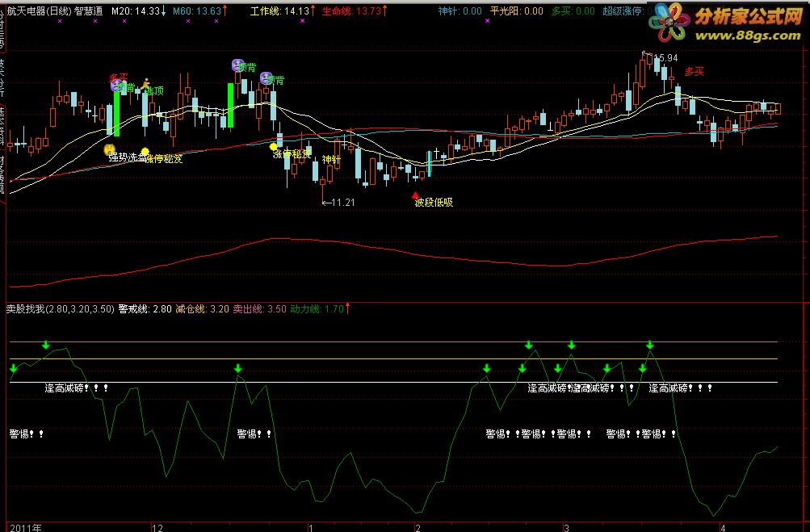Click the 11.21 low price label
The image size is (810, 532).
tap(341, 202)
